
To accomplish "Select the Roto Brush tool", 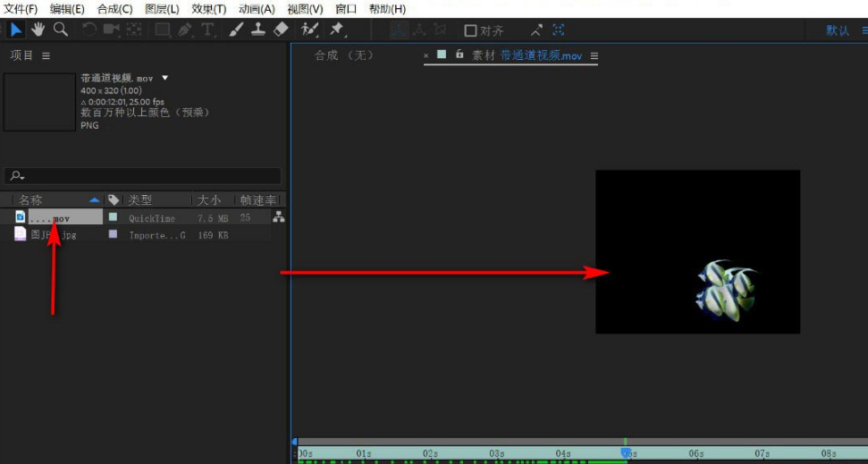I will click(310, 30).
